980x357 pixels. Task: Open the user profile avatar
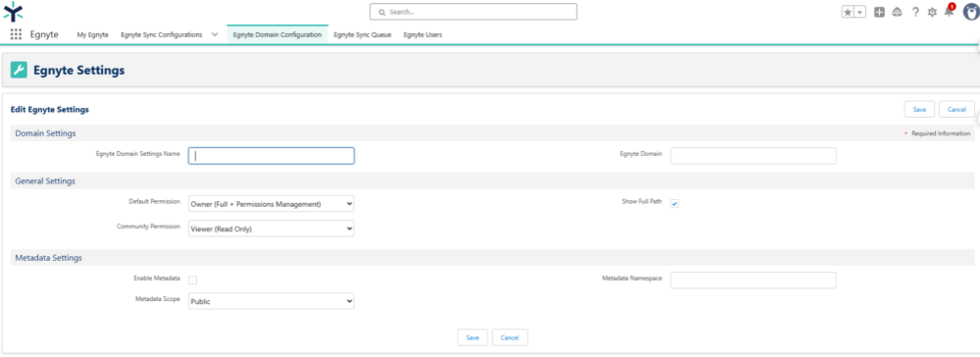coord(970,12)
